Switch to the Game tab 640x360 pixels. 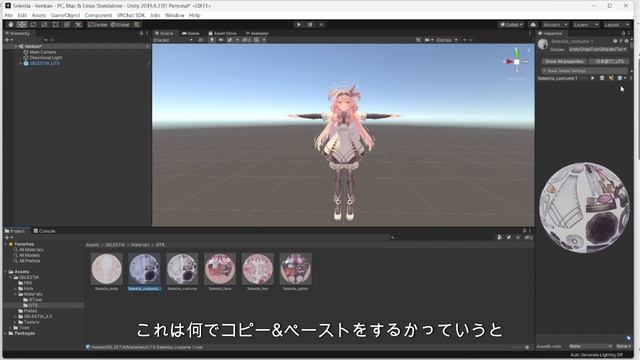[x=191, y=33]
